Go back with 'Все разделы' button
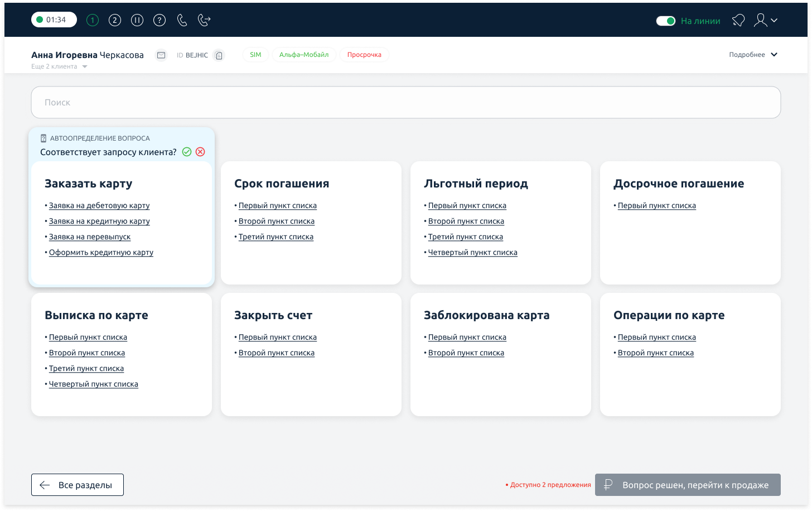 tap(78, 485)
